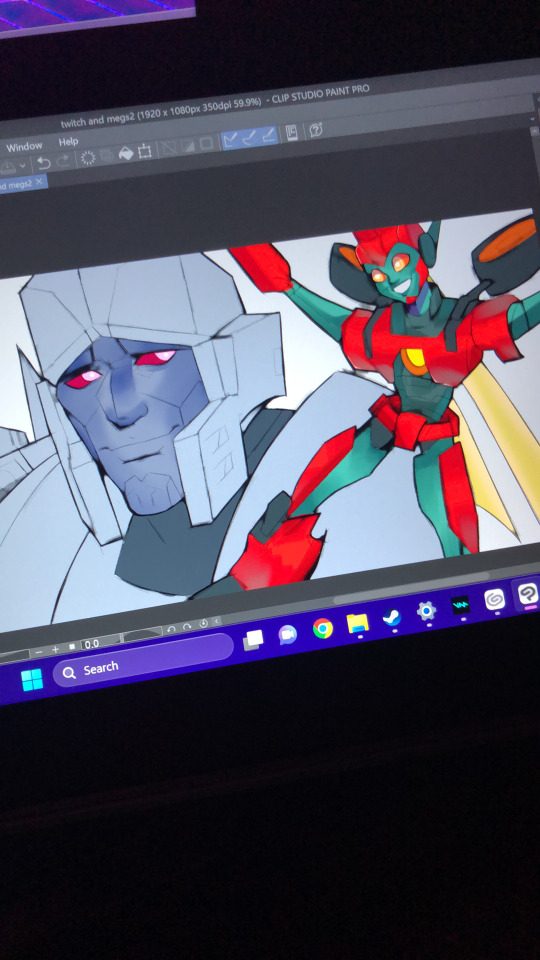Open the Window menu
Image resolution: width=540 pixels, height=960 pixels.
24,147
